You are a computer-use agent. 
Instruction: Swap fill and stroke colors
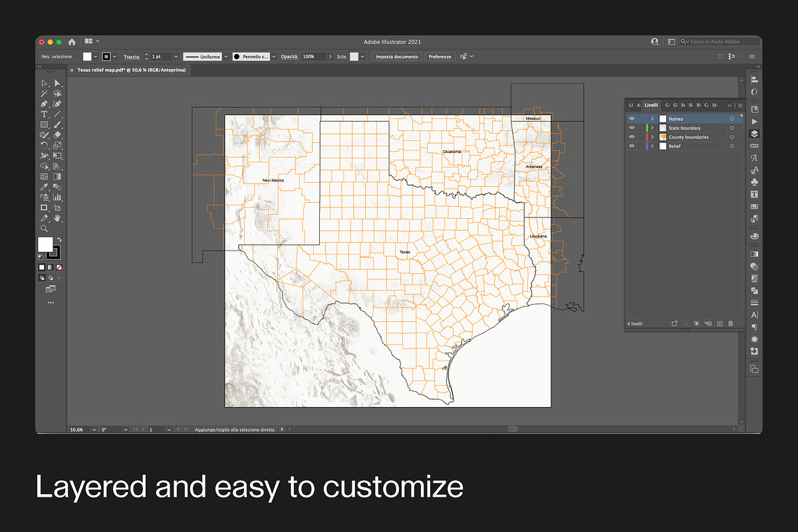[59, 239]
